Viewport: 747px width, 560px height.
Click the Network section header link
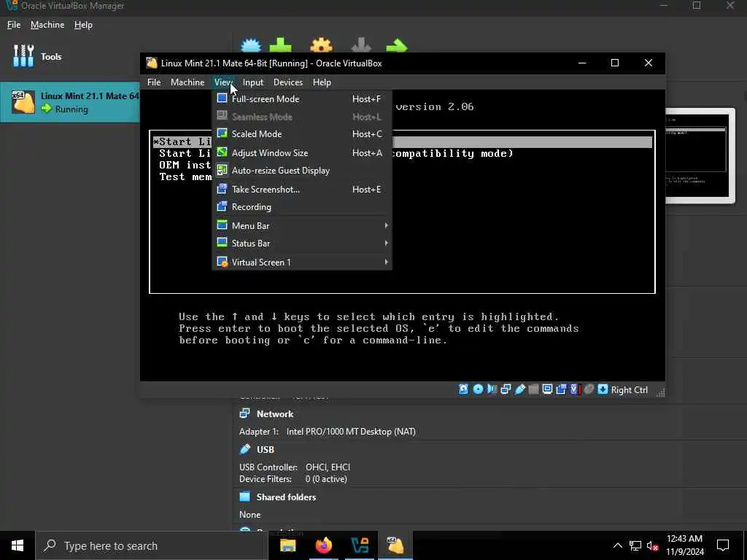[x=275, y=414]
